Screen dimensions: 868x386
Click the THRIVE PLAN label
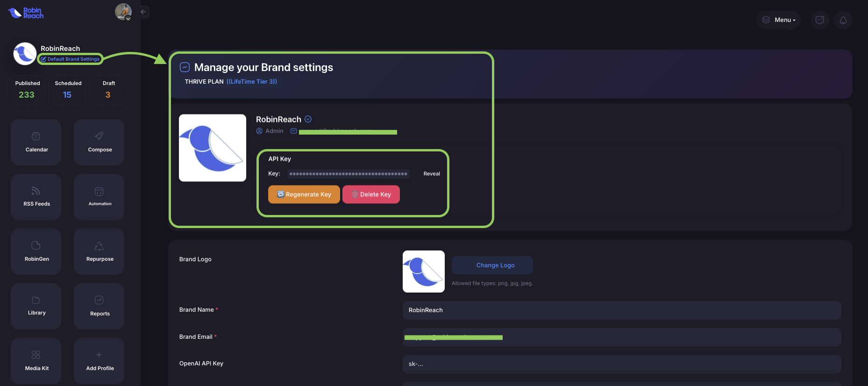(x=204, y=82)
